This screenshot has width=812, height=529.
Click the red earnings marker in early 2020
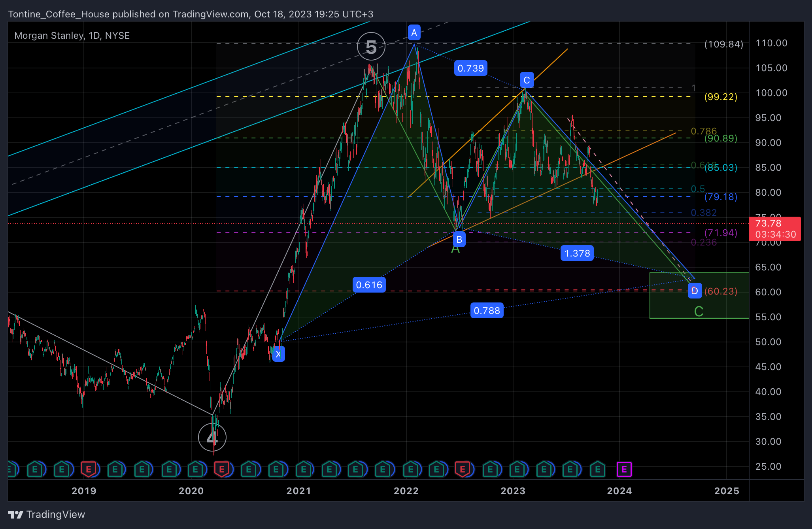point(221,469)
